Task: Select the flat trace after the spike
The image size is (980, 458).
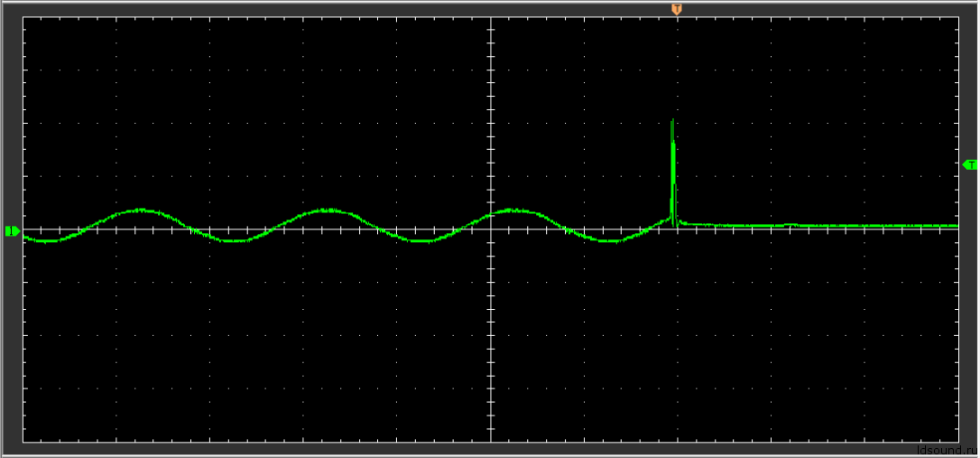Action: coord(812,225)
